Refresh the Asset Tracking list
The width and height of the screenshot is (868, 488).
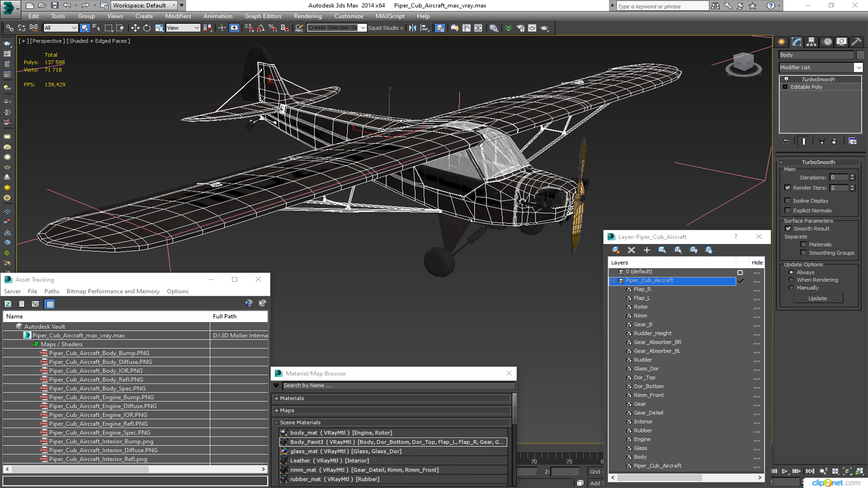8,304
